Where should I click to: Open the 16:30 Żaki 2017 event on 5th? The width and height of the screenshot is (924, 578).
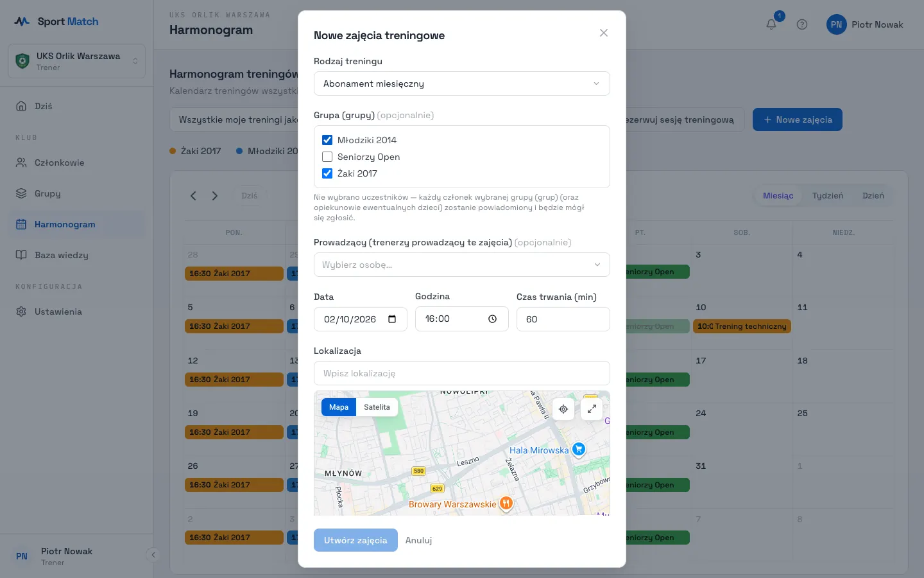coord(234,326)
